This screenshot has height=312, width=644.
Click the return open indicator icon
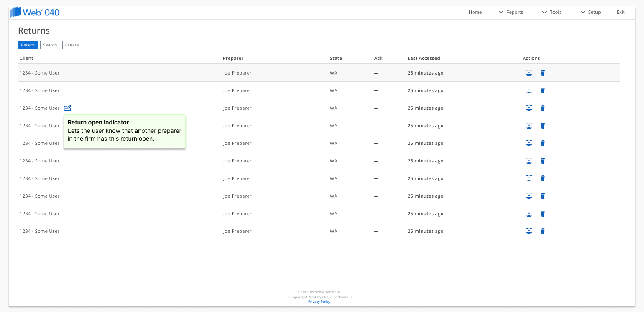(x=68, y=108)
